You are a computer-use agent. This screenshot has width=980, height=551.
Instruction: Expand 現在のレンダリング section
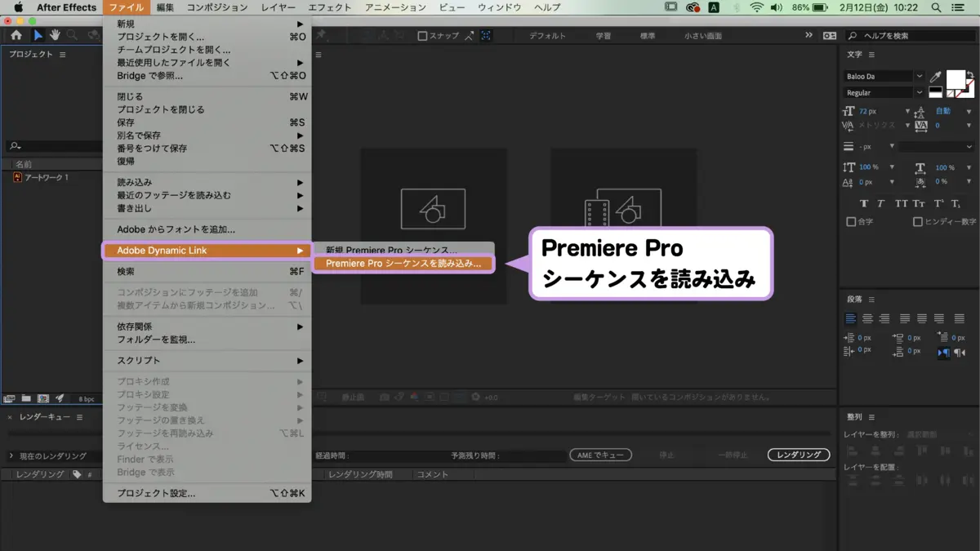11,455
